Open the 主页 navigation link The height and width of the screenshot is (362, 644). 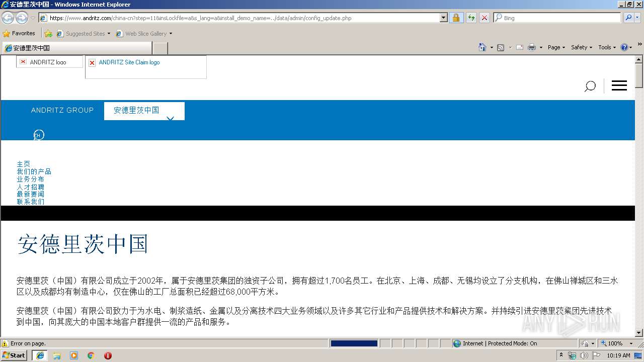coord(23,164)
